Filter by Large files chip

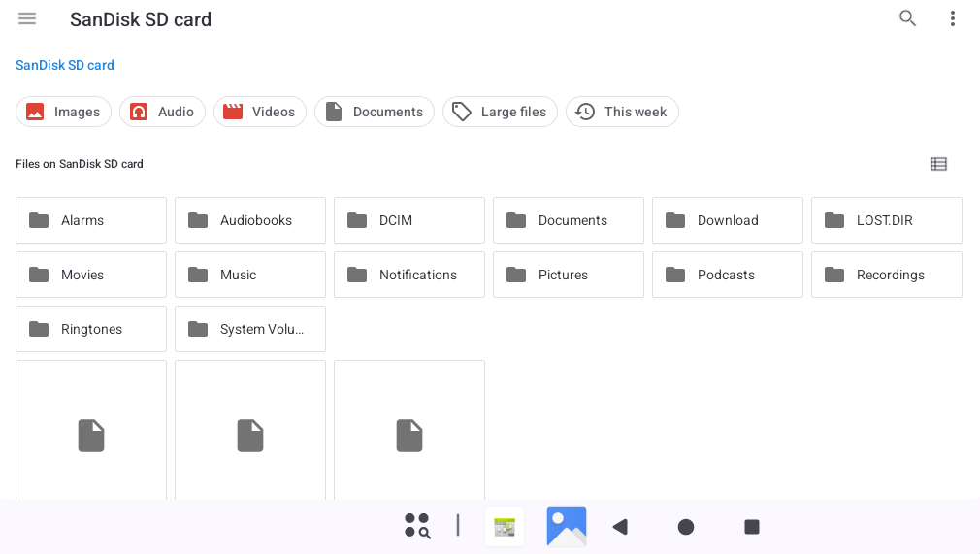(x=500, y=112)
